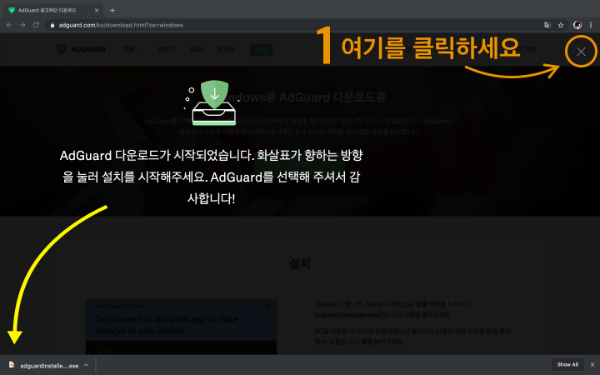Screen dimensions: 600x375
Task: Open the first dimmed navigation menu dropdown
Action: [134, 49]
